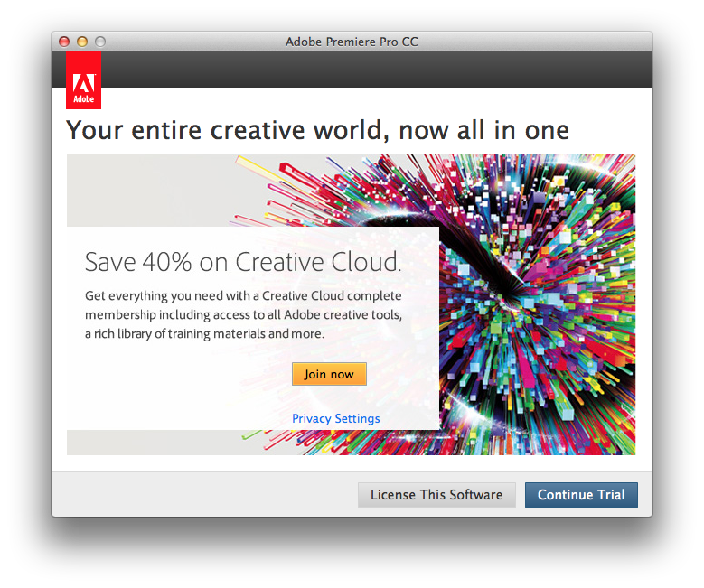
Task: Choose License This Software
Action: [x=436, y=495]
